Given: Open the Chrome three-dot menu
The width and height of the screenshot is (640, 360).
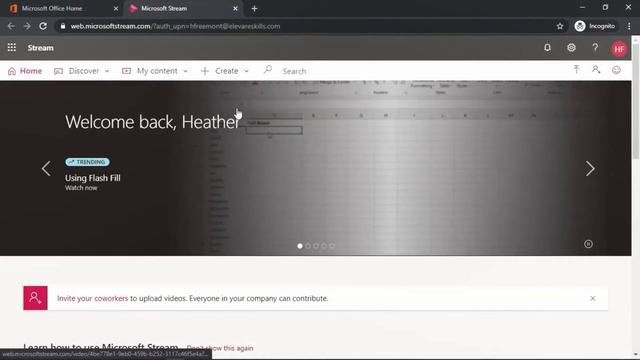Looking at the screenshot, I should click(629, 26).
